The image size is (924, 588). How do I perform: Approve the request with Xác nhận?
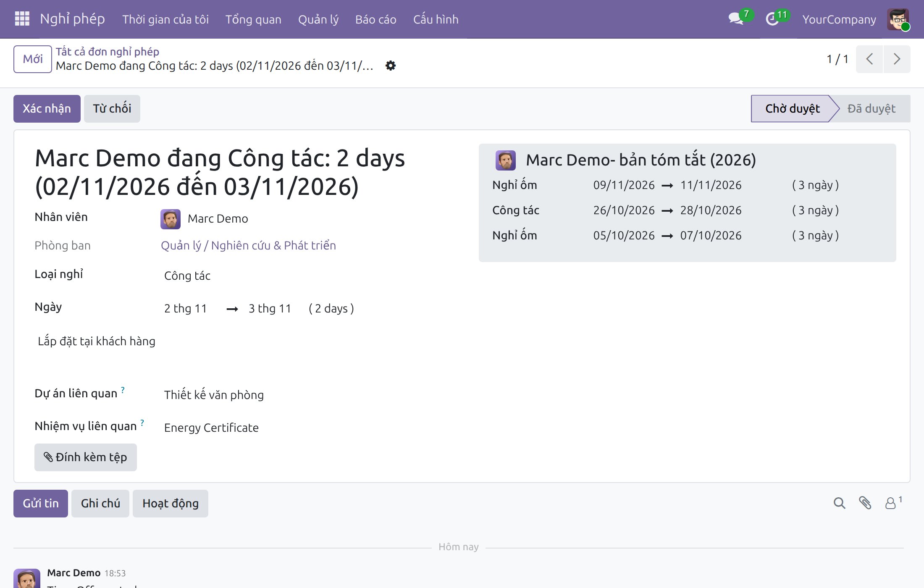pos(47,108)
